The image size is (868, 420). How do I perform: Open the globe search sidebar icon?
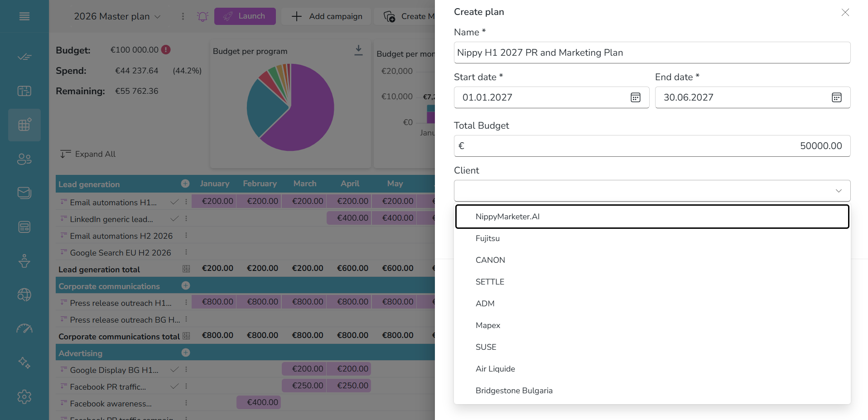24,295
